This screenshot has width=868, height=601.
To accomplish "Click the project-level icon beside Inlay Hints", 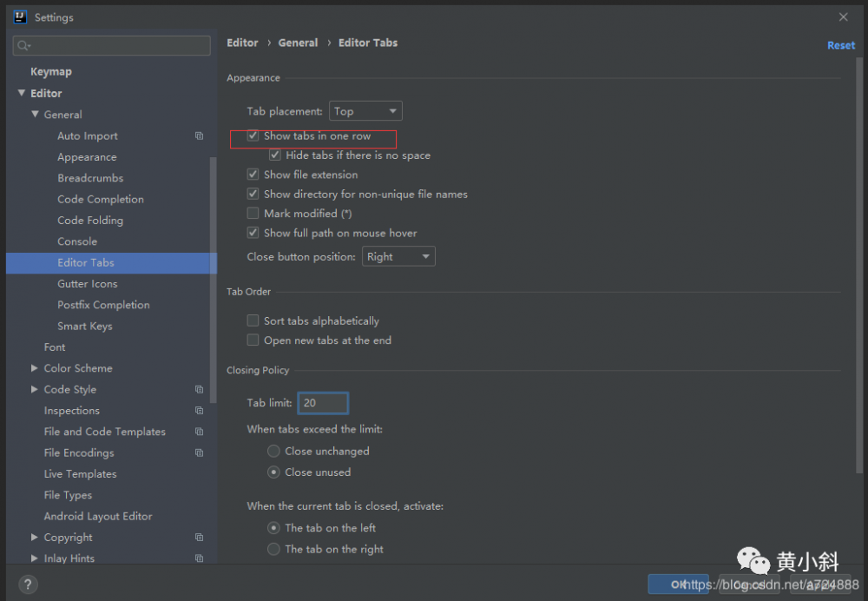I will (200, 558).
